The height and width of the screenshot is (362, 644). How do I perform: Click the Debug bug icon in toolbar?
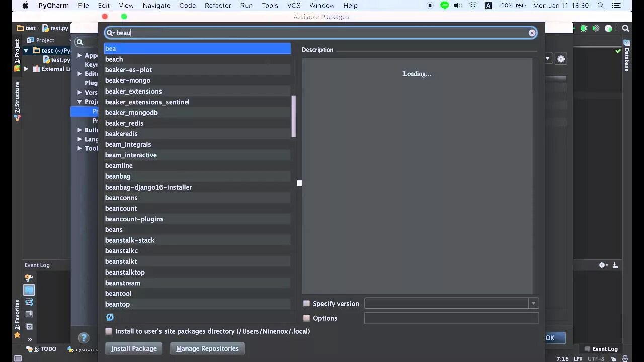(584, 28)
